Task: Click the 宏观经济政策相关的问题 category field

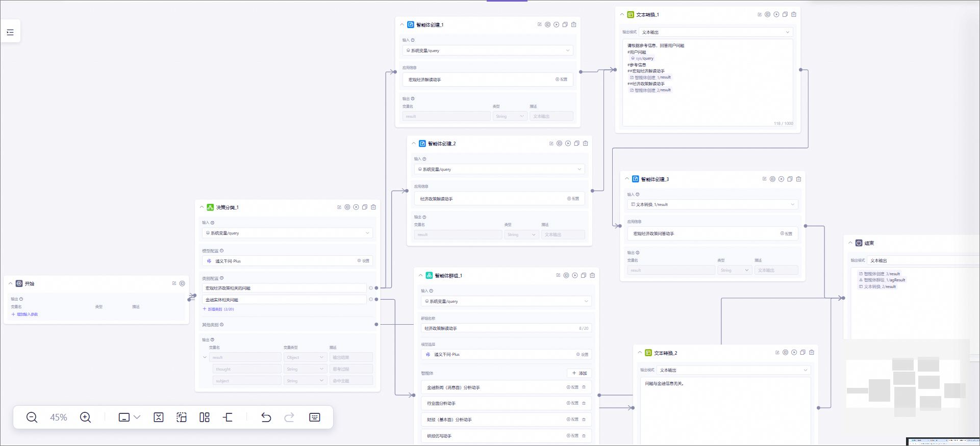Action: [284, 288]
